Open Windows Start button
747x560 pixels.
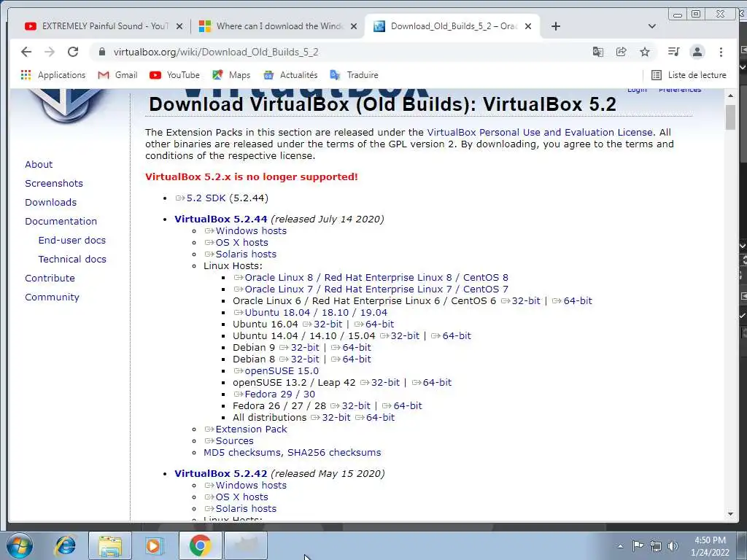click(x=19, y=545)
